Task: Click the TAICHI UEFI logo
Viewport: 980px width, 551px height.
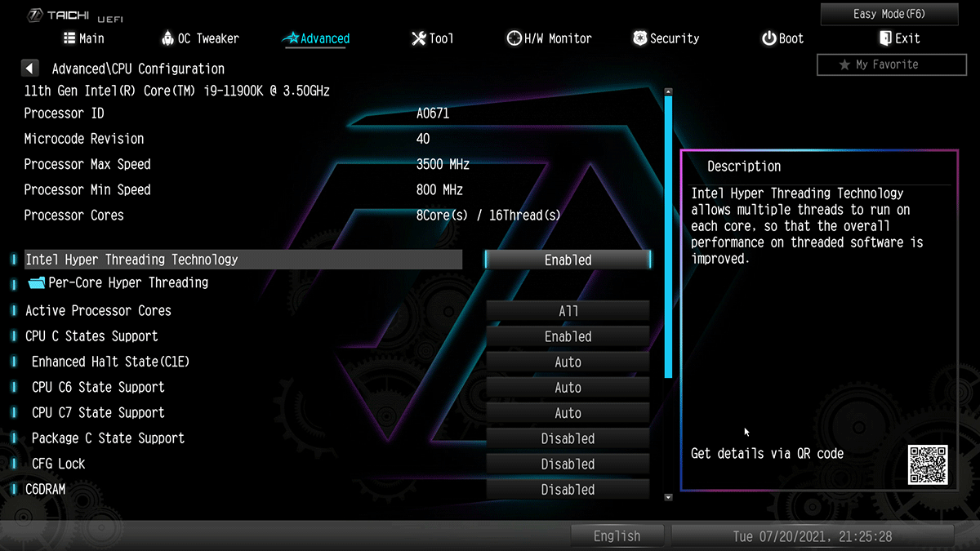Action: coord(75,16)
